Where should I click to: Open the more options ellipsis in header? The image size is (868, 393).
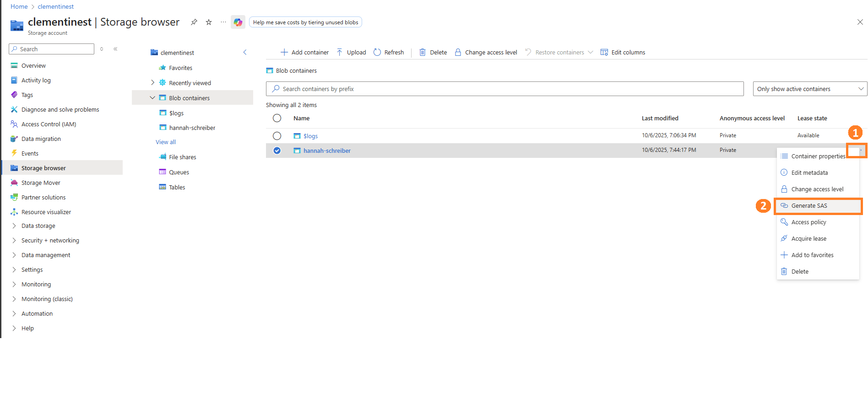[223, 22]
